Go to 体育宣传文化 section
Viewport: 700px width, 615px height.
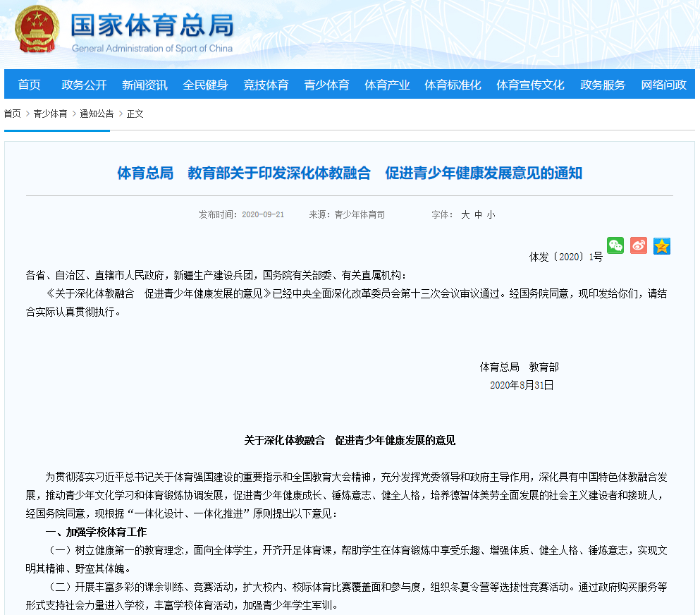coord(530,85)
